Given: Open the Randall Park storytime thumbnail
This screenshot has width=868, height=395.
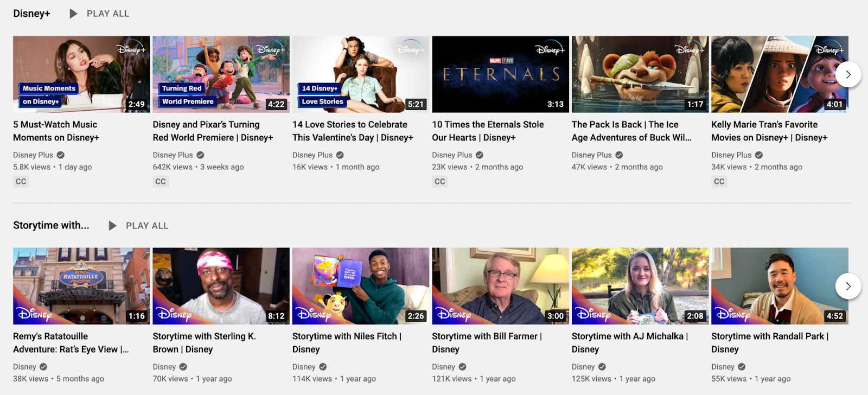Looking at the screenshot, I should coord(780,286).
